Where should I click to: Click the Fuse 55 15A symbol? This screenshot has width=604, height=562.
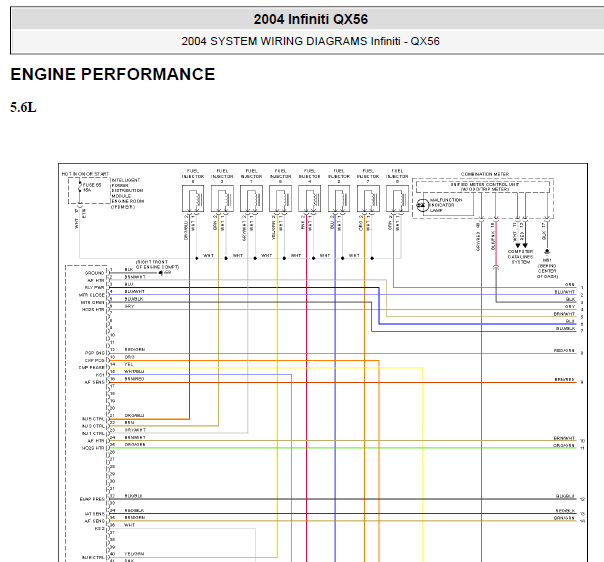[x=80, y=188]
